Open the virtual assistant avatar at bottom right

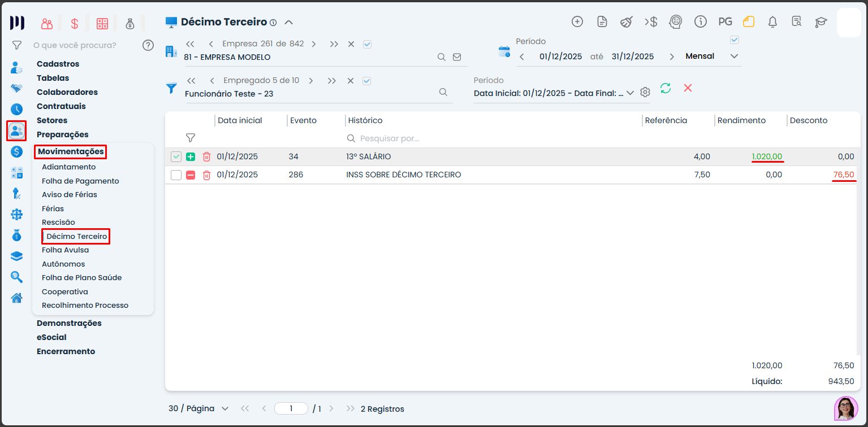[846, 408]
